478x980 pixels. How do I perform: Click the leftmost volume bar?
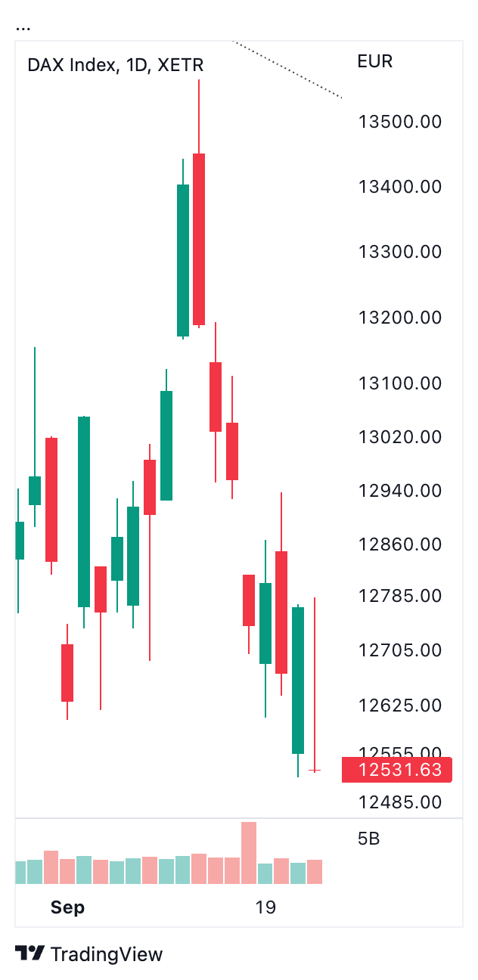(x=20, y=873)
